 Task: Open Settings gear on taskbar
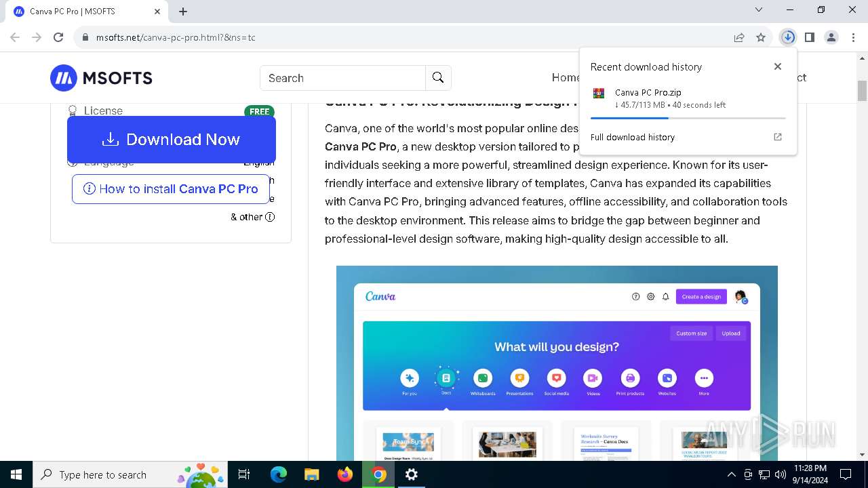412,474
